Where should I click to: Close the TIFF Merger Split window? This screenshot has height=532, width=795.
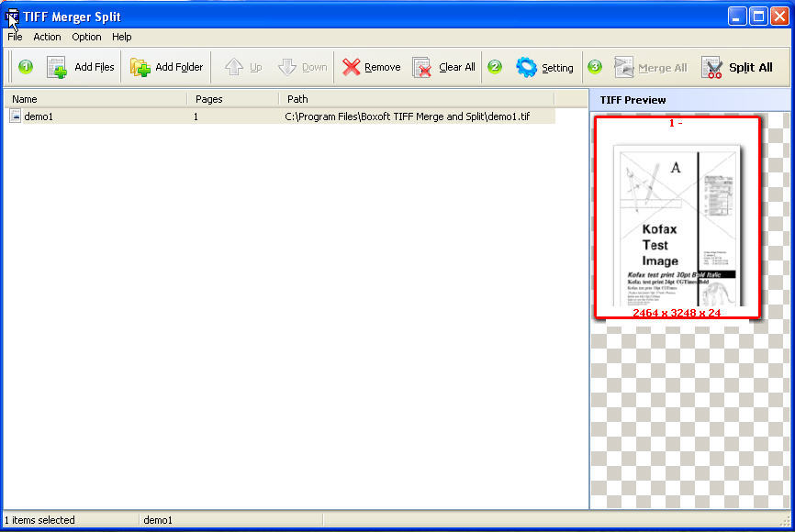coord(779,17)
